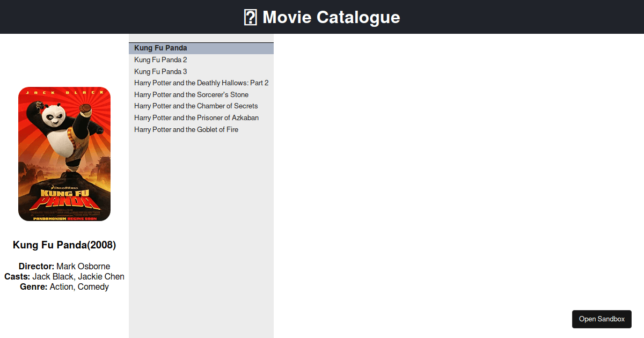Image resolution: width=644 pixels, height=338 pixels.
Task: Open Harry Potter and the Deathly Hallows: Part 2
Action: (201, 83)
